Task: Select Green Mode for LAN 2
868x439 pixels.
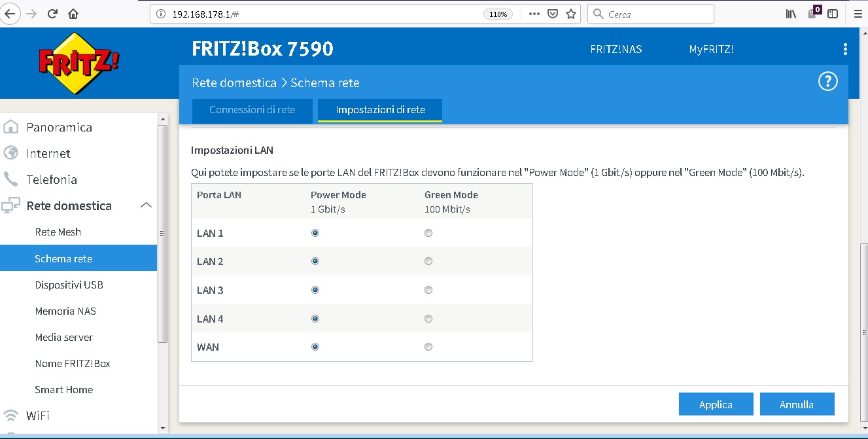Action: tap(428, 261)
